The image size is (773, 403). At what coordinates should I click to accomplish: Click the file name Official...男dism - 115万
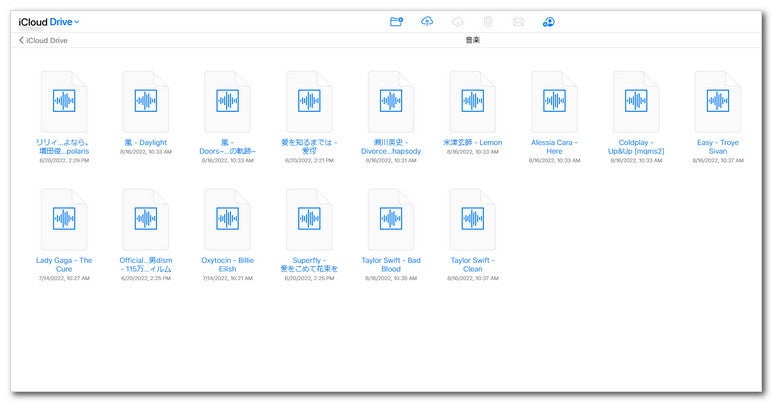point(146,265)
